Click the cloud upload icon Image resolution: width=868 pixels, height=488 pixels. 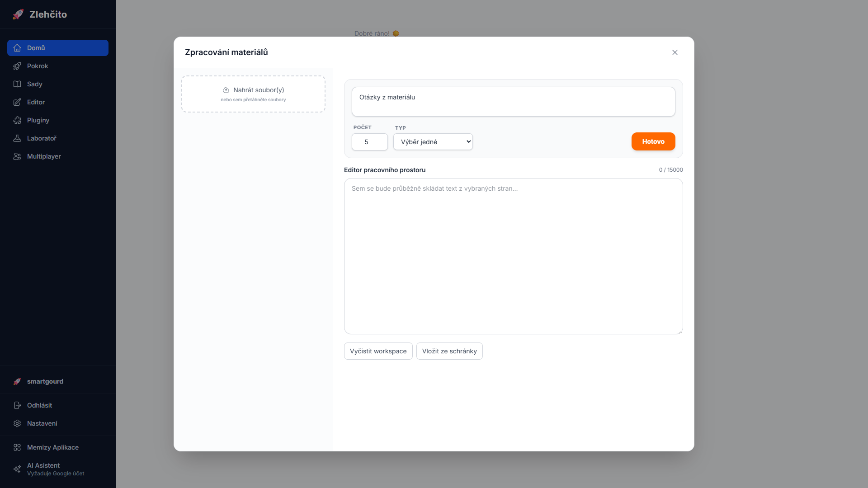tap(226, 90)
